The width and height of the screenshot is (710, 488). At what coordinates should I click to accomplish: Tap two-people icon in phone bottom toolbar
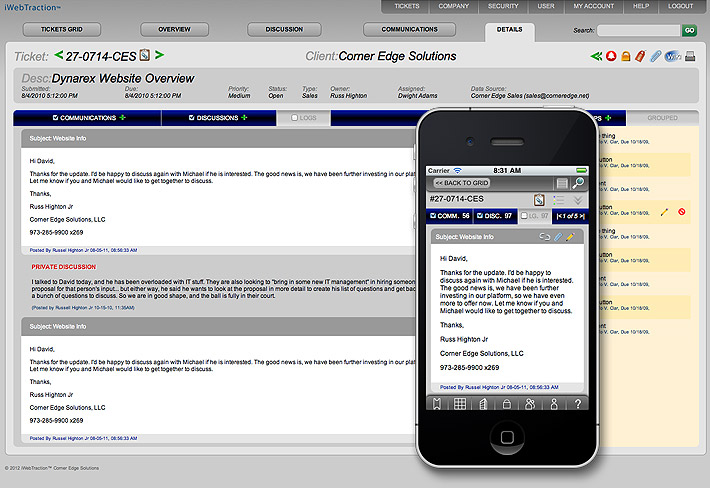(530, 404)
